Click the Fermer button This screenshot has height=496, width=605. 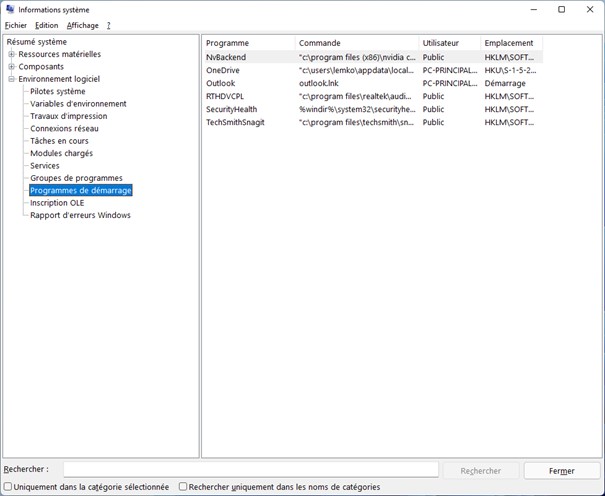click(x=561, y=471)
